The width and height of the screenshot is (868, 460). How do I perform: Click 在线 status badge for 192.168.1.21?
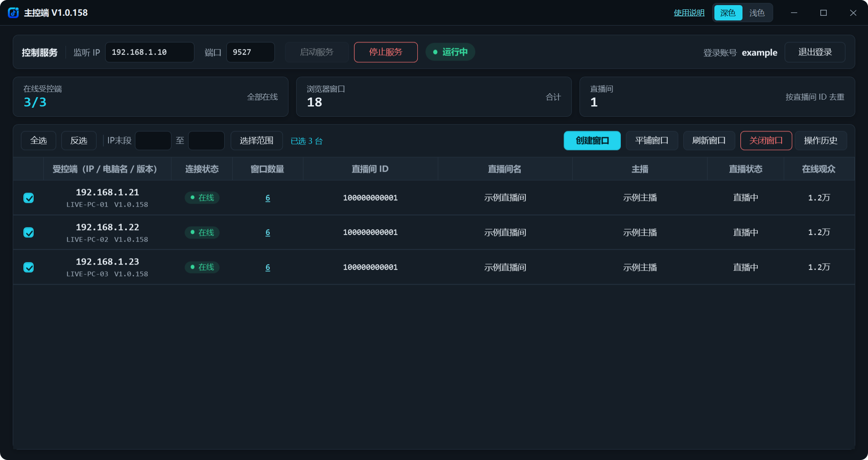[x=202, y=198]
